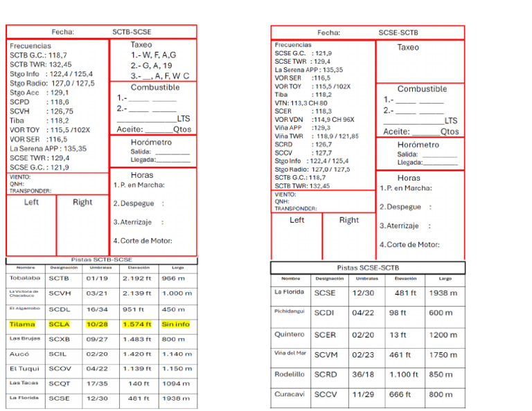Click the Left box on SCTB-SCSE card

(31, 226)
